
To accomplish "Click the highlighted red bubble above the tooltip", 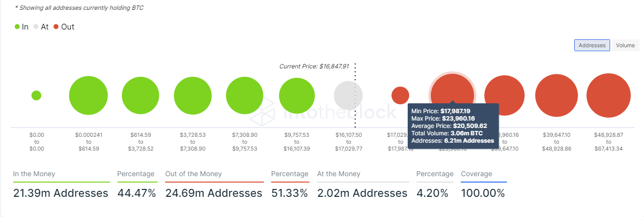I will pos(452,91).
